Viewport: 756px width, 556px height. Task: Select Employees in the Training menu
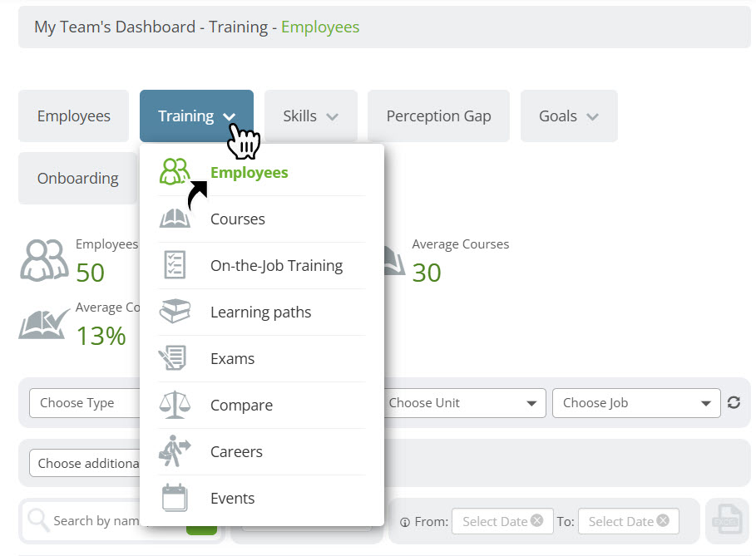[x=262, y=172]
